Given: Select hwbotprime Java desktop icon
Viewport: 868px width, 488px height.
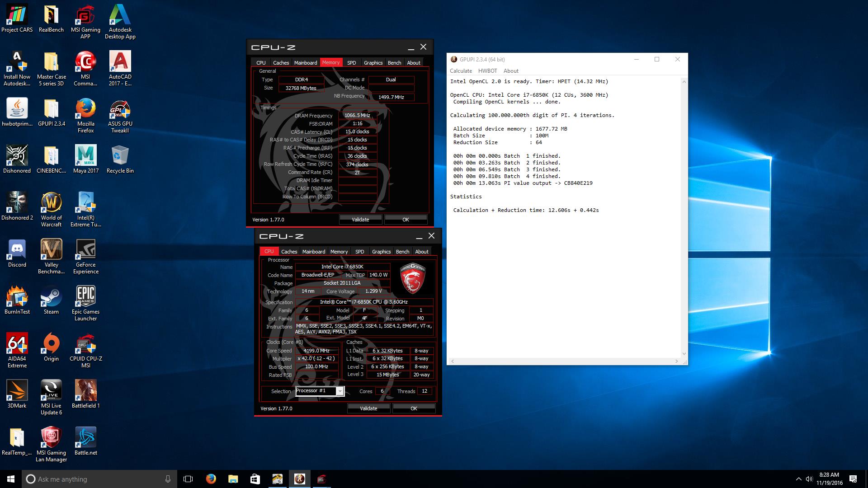Looking at the screenshot, I should 17,113.
